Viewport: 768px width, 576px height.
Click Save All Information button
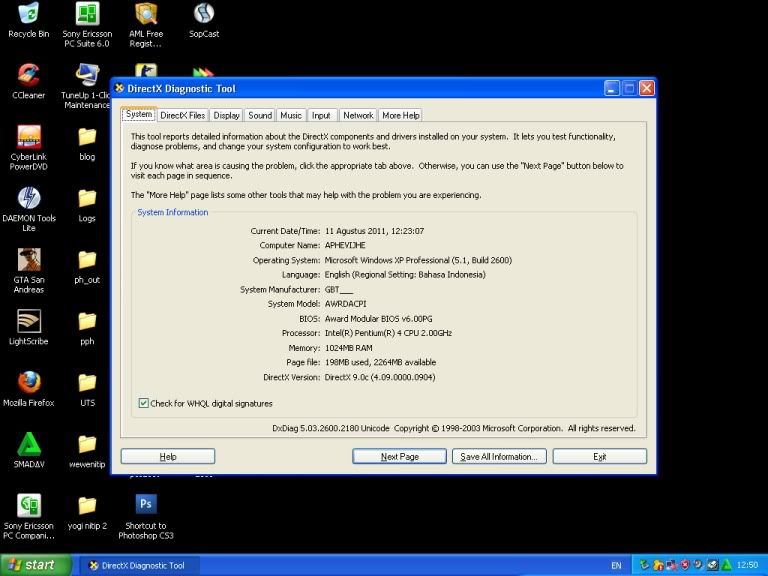[499, 456]
